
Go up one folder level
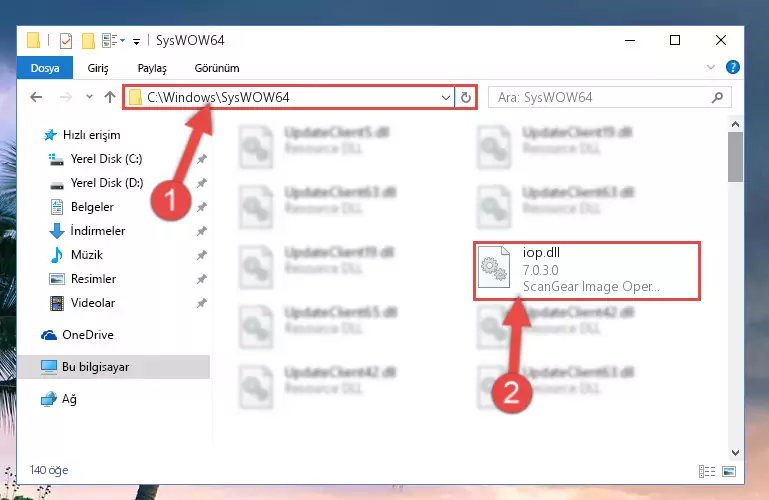click(x=110, y=97)
